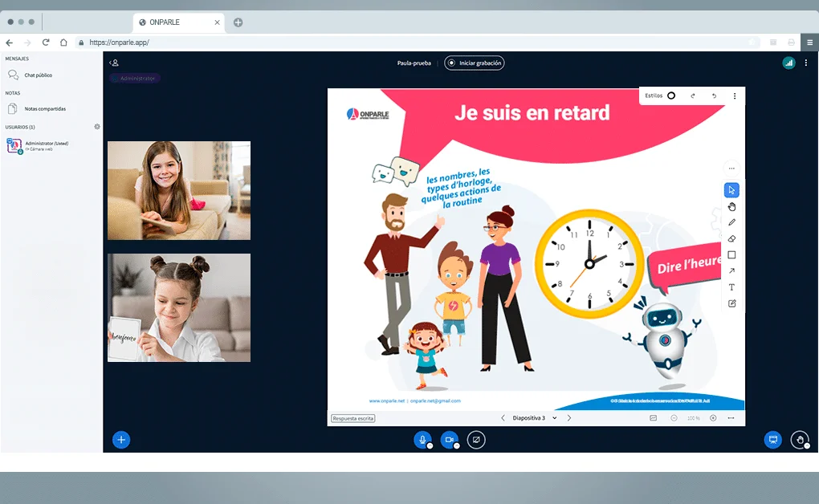Select the rectangle shape tool

click(x=731, y=254)
